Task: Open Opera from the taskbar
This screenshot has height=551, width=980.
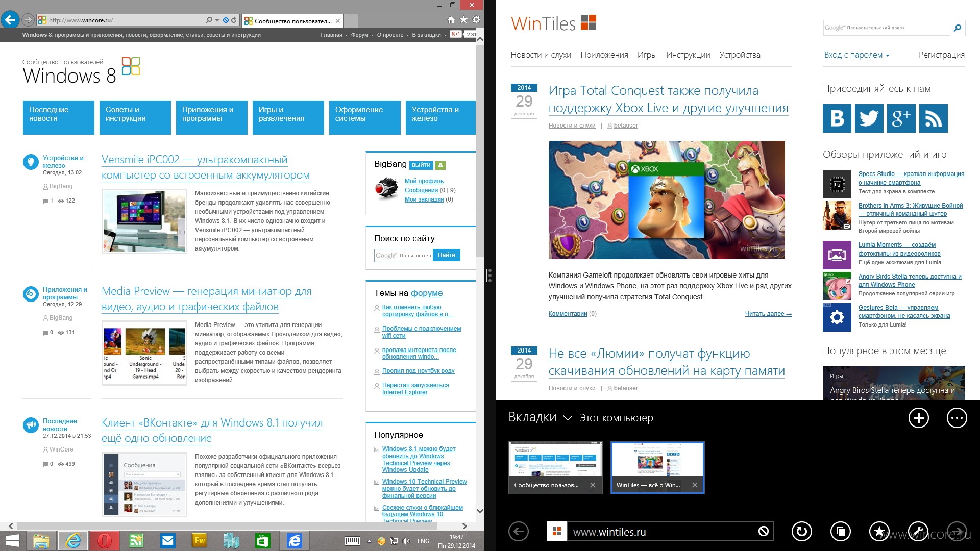Action: [x=105, y=541]
